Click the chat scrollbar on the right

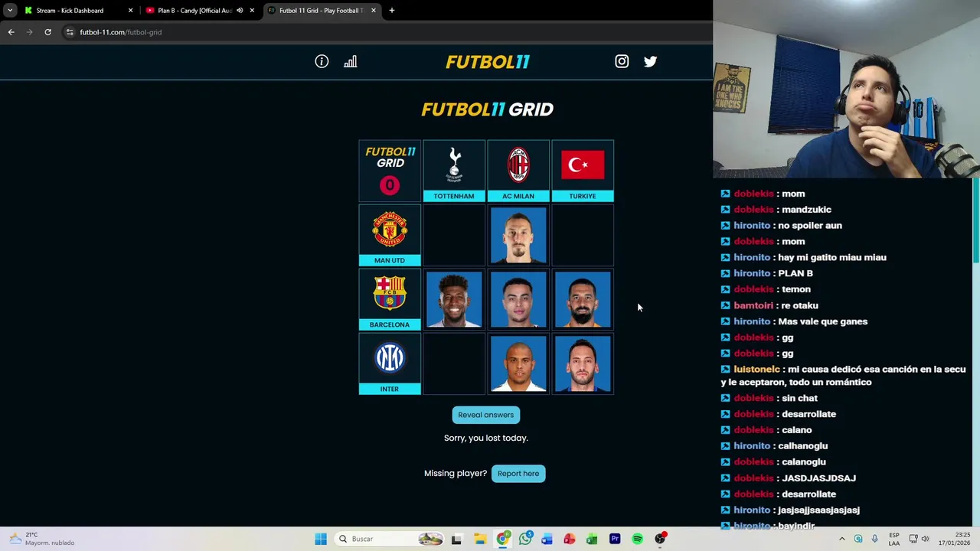pyautogui.click(x=976, y=222)
